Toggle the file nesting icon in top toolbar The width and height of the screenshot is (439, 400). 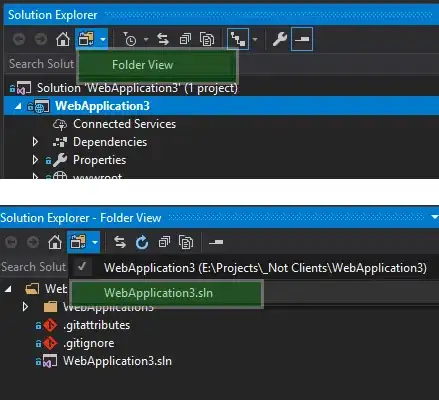[238, 39]
